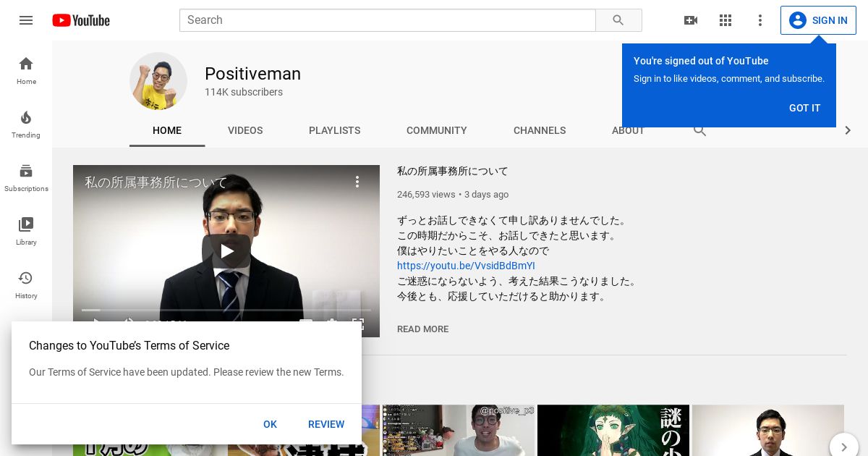This screenshot has height=456, width=868.
Task: Click the featured video progress bar
Action: [x=226, y=310]
